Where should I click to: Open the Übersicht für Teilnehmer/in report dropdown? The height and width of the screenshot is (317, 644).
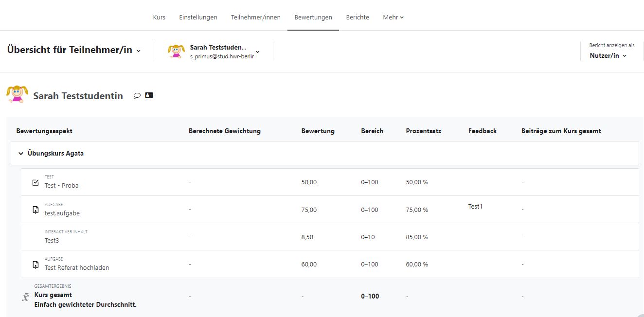coord(74,50)
